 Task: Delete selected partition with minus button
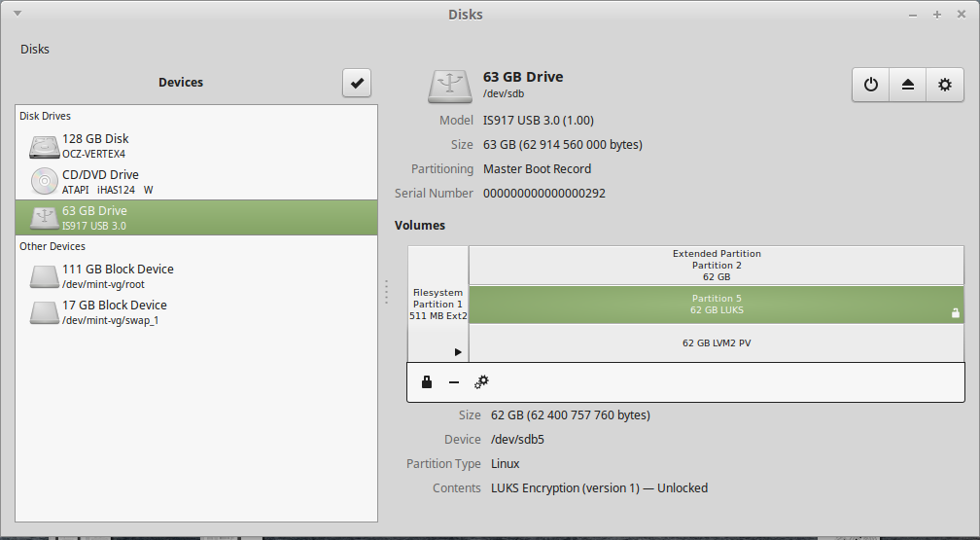point(454,381)
